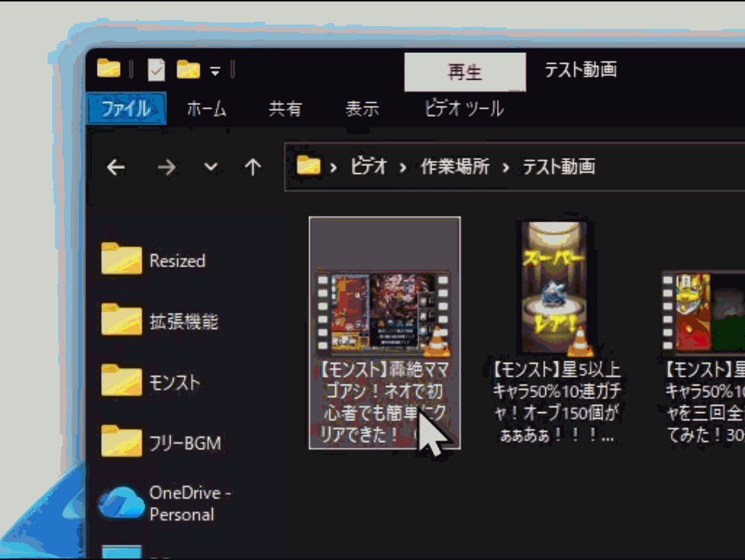Jump to ビデオ in the address breadcrumb

369,167
